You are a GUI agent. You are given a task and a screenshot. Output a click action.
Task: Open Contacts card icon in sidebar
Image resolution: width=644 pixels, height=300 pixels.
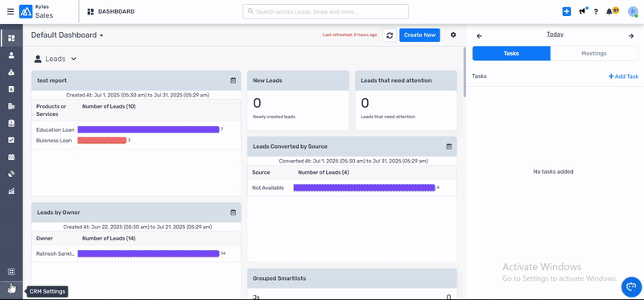[x=11, y=89]
